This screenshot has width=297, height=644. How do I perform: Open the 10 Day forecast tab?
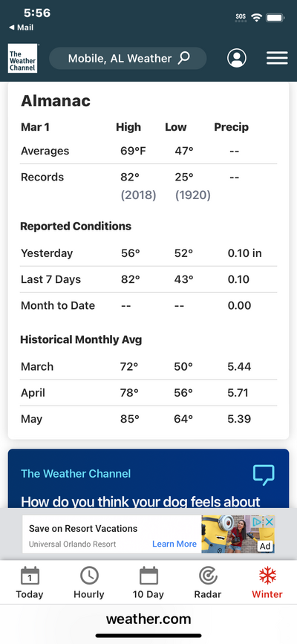tap(148, 582)
